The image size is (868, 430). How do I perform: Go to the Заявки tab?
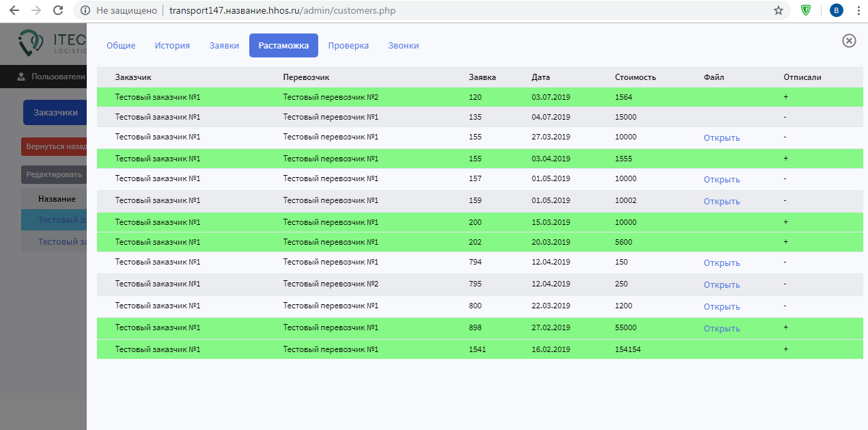224,46
